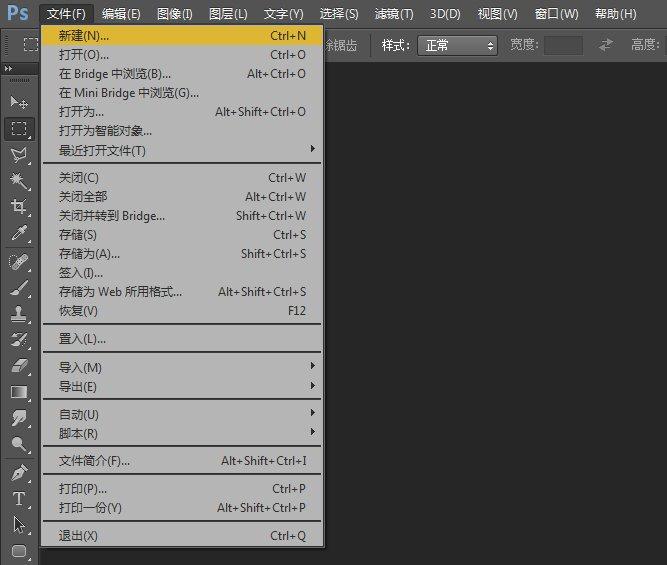Select the Rectangular Marquee tool

(19, 128)
